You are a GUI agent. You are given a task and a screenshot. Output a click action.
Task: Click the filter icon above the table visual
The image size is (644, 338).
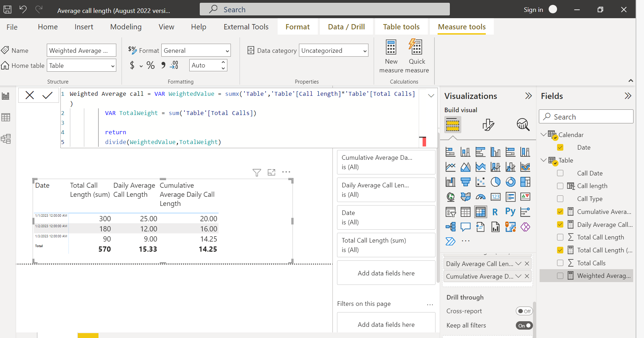(257, 172)
